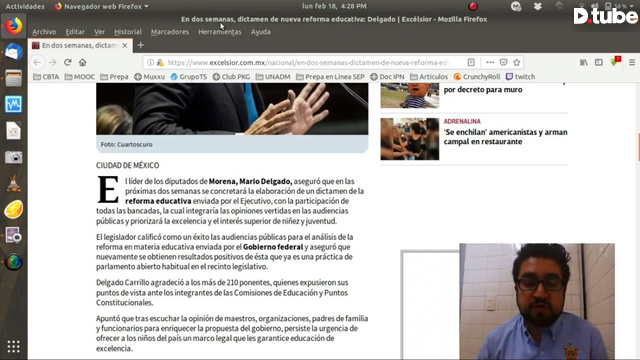Open the clock showing lun feb 18
The width and height of the screenshot is (640, 360).
[x=334, y=6]
